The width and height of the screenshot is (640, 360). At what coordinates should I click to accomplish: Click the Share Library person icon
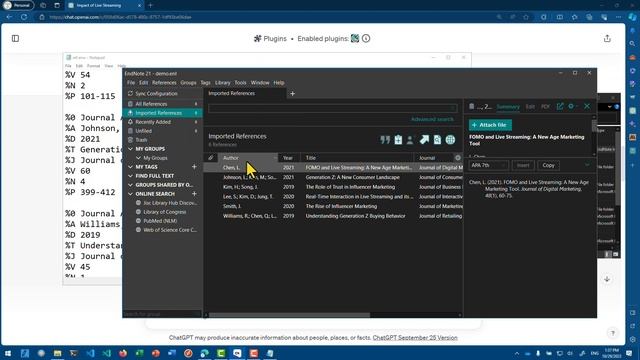click(410, 140)
